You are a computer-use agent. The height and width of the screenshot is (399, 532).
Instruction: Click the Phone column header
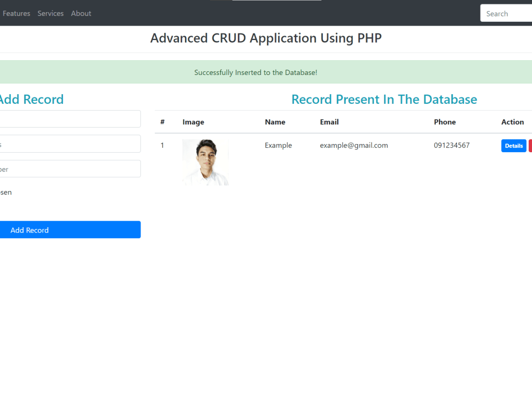pos(445,122)
